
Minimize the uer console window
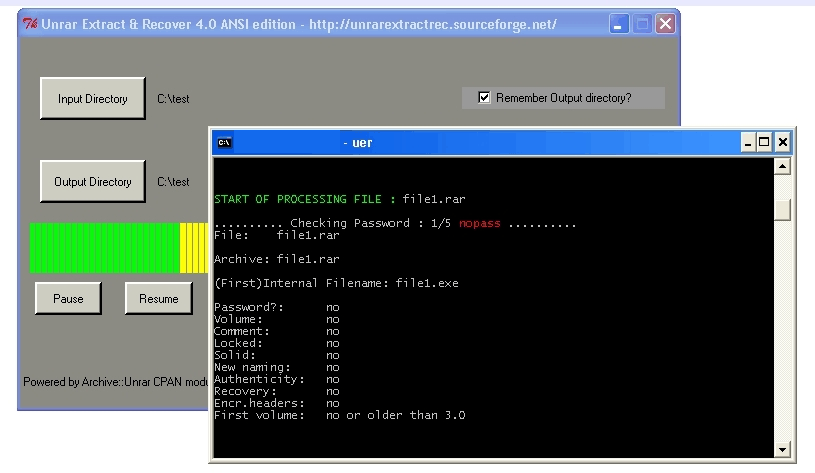(x=748, y=142)
